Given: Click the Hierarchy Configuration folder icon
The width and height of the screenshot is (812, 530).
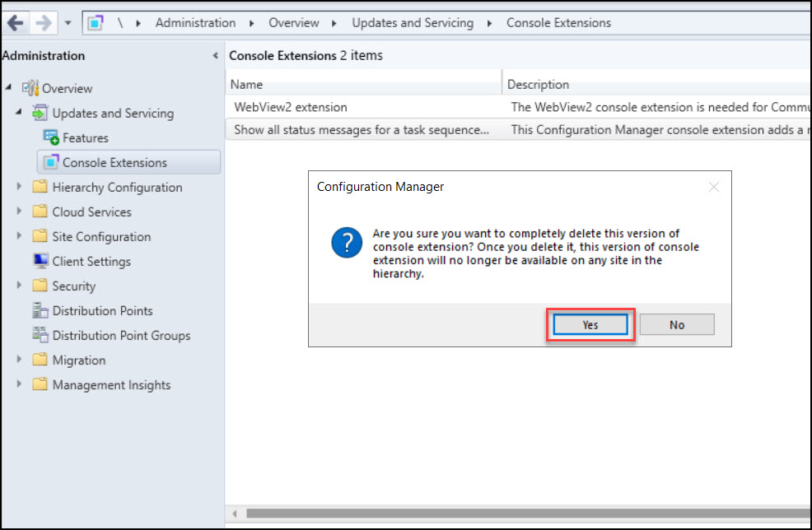Looking at the screenshot, I should 40,186.
